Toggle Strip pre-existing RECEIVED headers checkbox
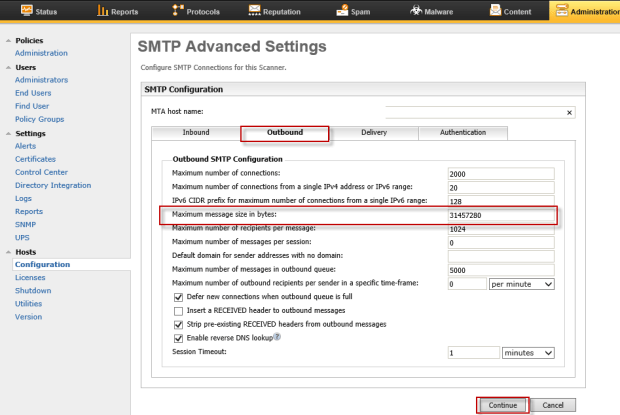 (179, 325)
